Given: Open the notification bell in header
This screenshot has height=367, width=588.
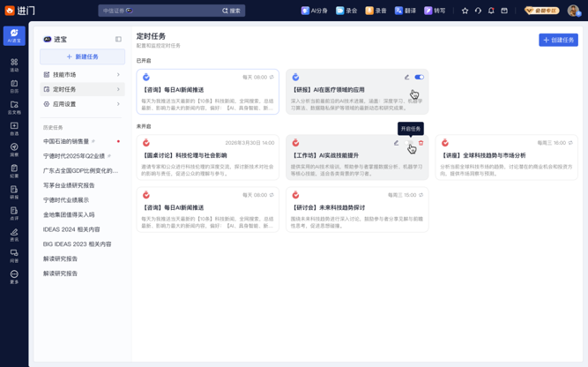Looking at the screenshot, I should (x=491, y=11).
